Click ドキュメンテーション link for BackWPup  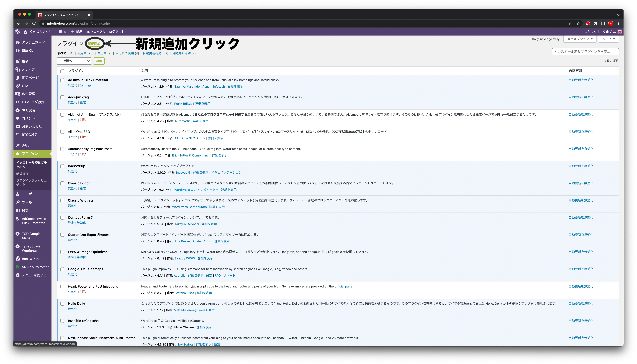[226, 173]
